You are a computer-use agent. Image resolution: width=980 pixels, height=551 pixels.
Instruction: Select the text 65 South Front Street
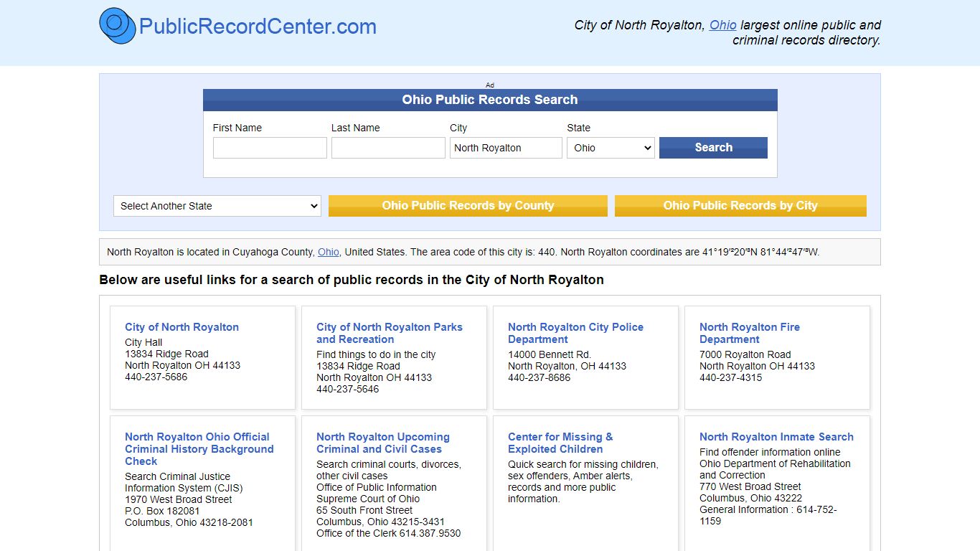(x=364, y=510)
